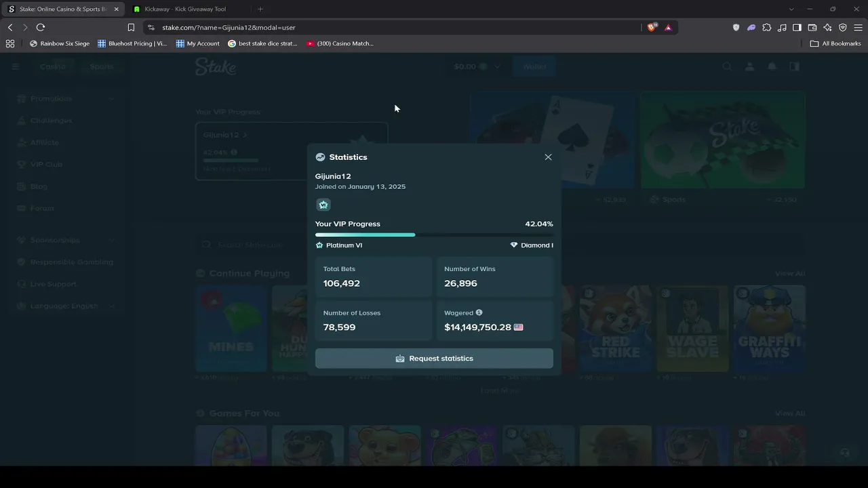Click the 42.04% progress value in the modal
868x488 pixels.
click(x=539, y=224)
